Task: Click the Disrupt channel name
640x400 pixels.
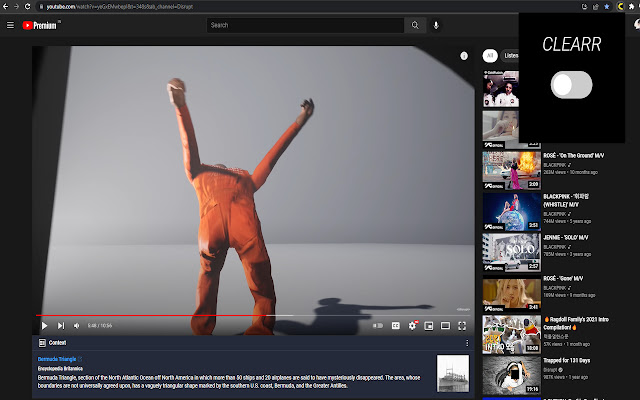Action: coord(550,370)
